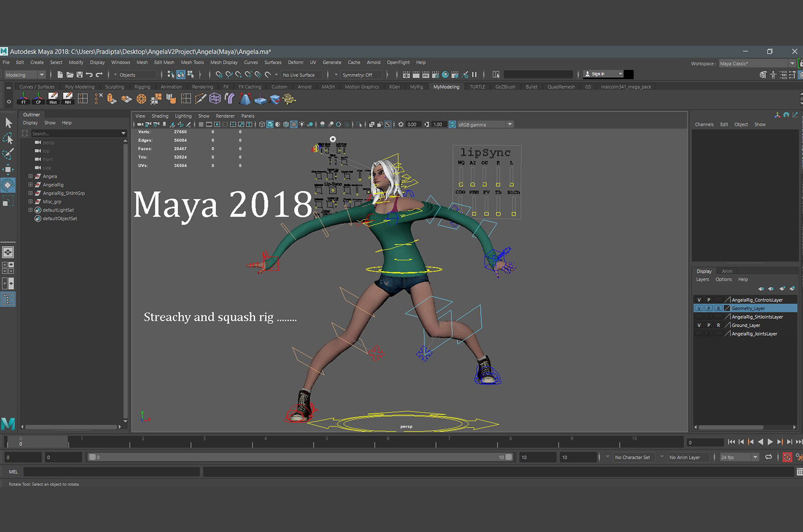
Task: Open the Hypershade from the Rendering toolbar icons
Action: (445, 74)
